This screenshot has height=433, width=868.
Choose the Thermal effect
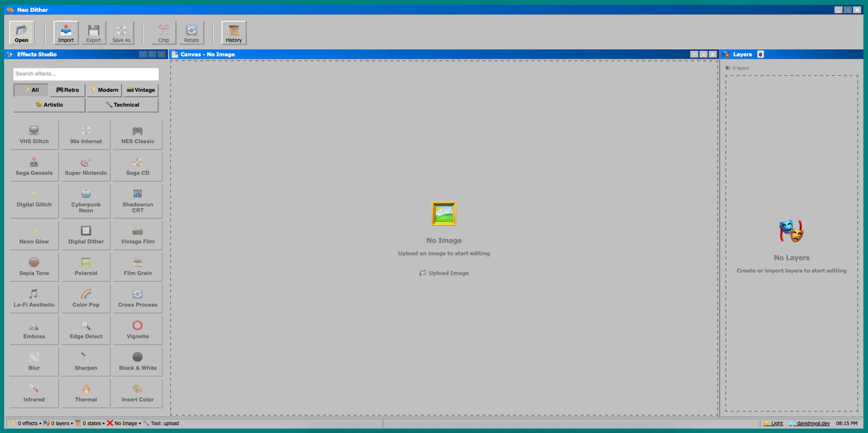(86, 394)
